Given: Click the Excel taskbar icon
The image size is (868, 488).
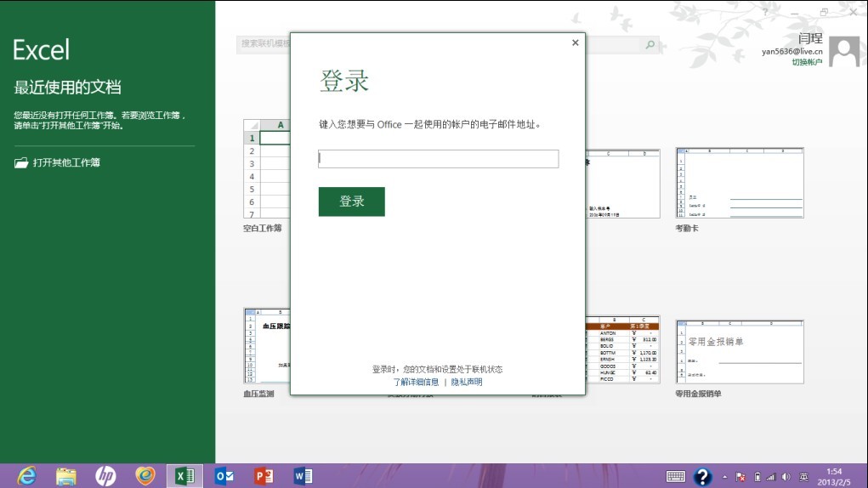Looking at the screenshot, I should click(x=184, y=476).
